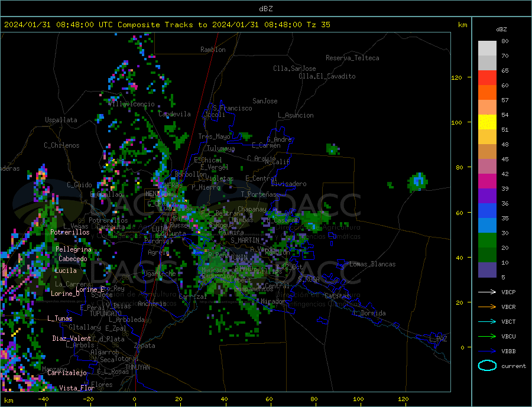This screenshot has width=532, height=407.
Task: Click the Chapanay map label
Action: [x=252, y=209]
